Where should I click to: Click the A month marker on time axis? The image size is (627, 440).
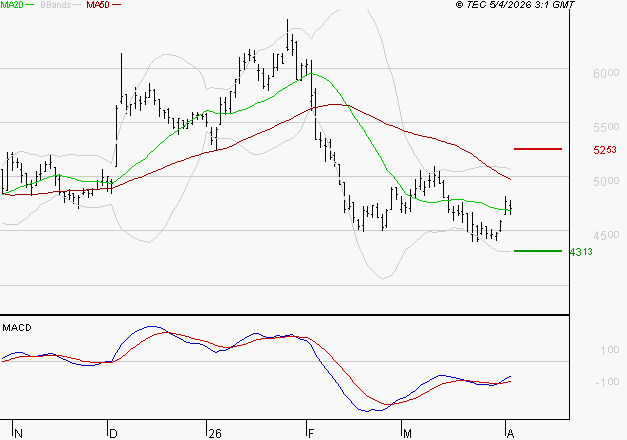click(510, 434)
